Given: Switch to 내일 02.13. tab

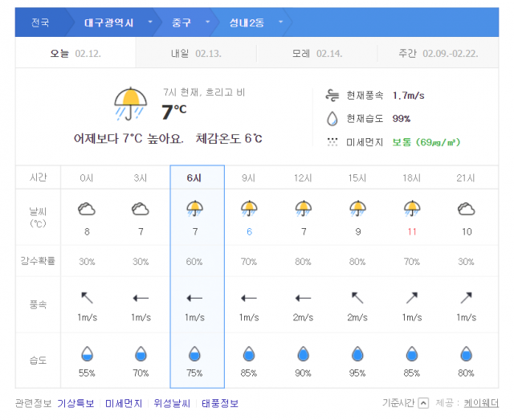Looking at the screenshot, I should pyautogui.click(x=196, y=53).
